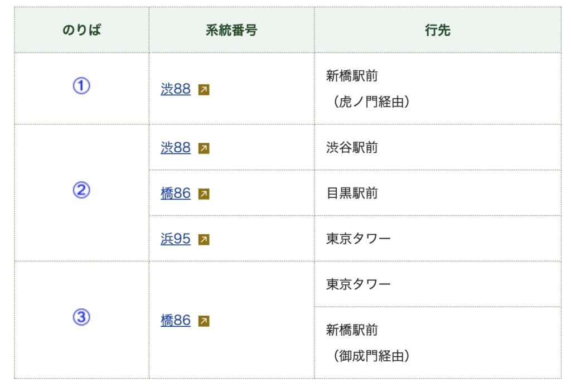The width and height of the screenshot is (571, 392).
Task: Select the 目黒駅前 destination cell
Action: [438, 193]
